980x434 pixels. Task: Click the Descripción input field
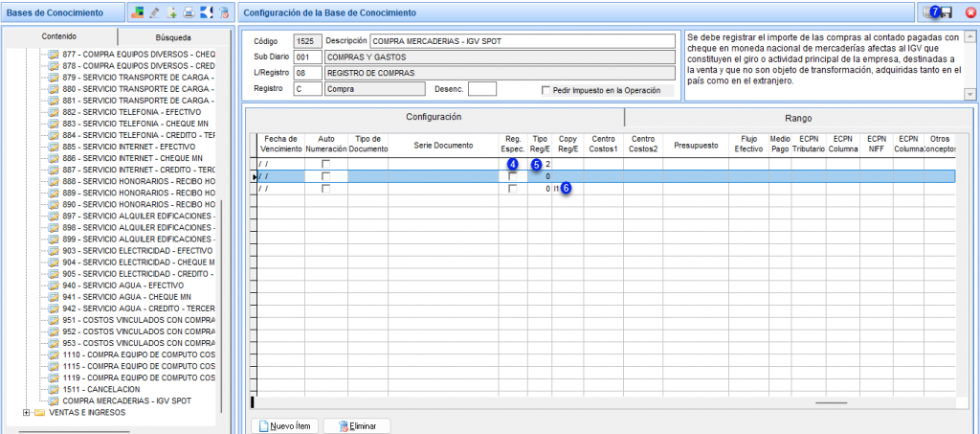523,41
